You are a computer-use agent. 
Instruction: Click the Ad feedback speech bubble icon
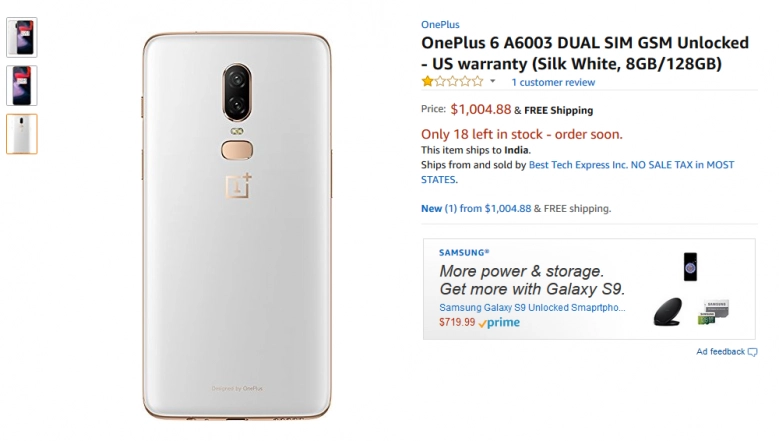(753, 352)
